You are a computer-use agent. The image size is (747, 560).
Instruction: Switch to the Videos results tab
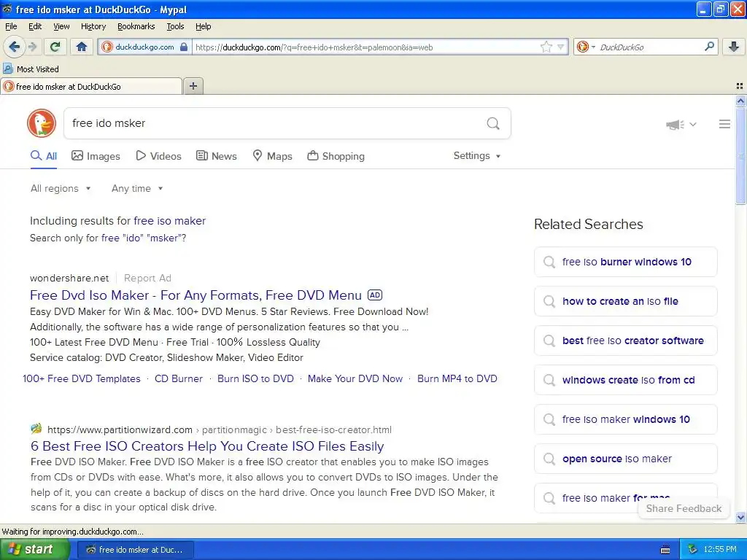click(x=158, y=156)
